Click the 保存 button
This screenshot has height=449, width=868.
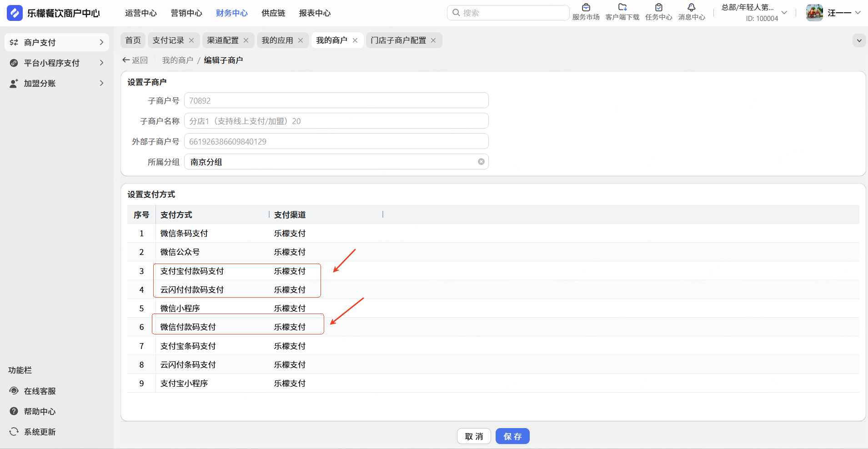(x=512, y=436)
